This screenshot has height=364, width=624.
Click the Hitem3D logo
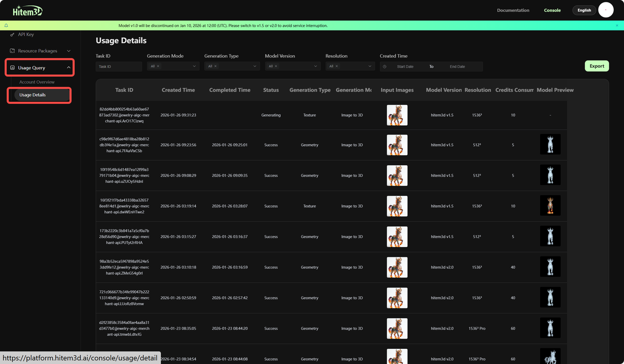click(27, 10)
